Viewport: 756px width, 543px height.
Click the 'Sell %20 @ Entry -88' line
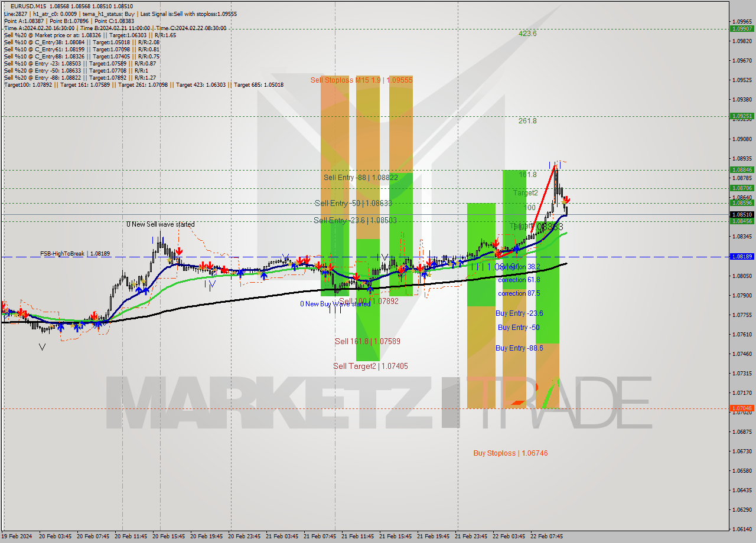[x=80, y=77]
